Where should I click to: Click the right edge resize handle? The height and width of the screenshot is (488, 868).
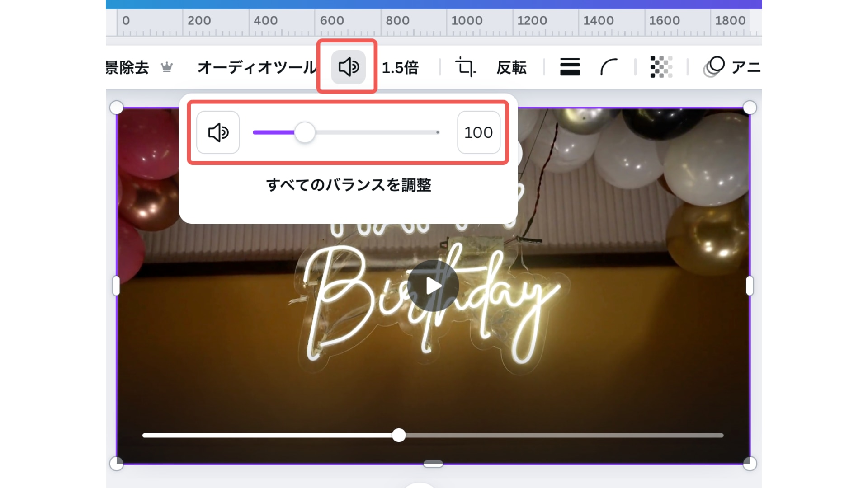750,286
